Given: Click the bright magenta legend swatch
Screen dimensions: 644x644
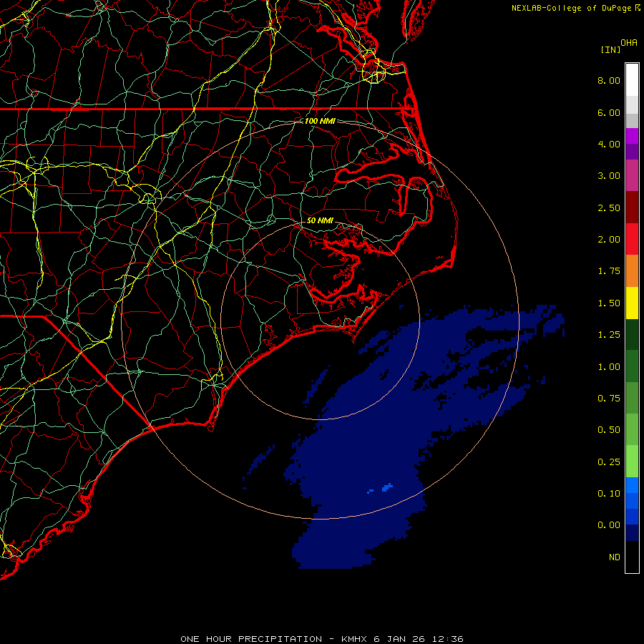Looking at the screenshot, I should point(632,136).
